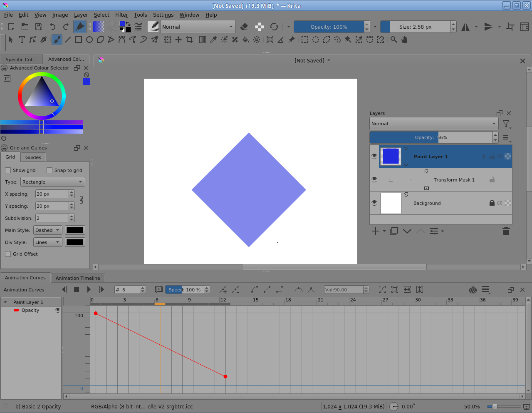Select the Zoom magnifier tool

393,40
